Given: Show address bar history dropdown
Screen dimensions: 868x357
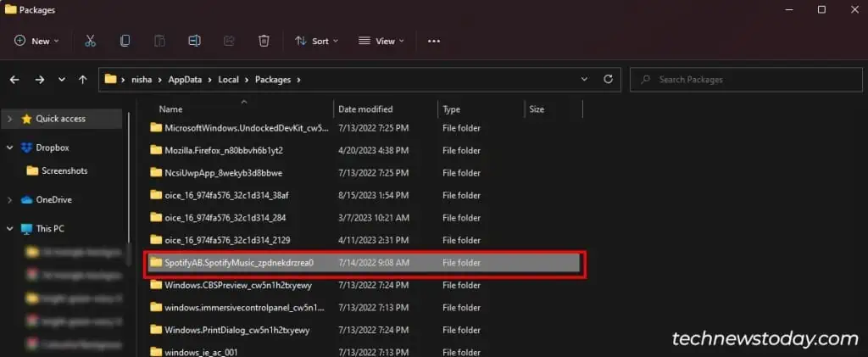Looking at the screenshot, I should 584,80.
